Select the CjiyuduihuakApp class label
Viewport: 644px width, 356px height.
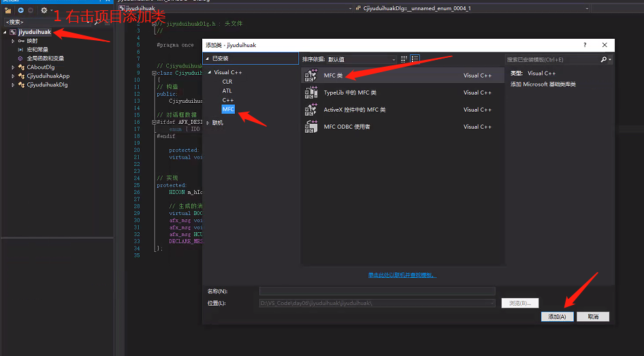click(x=48, y=76)
